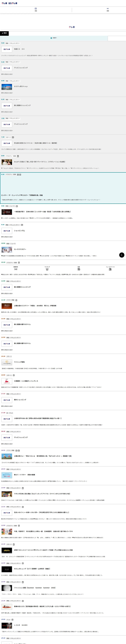Open 卓球PROJECT2028 thumbnail
Image resolution: width=126 pixels, height=644 pixels.
pos(7,550)
